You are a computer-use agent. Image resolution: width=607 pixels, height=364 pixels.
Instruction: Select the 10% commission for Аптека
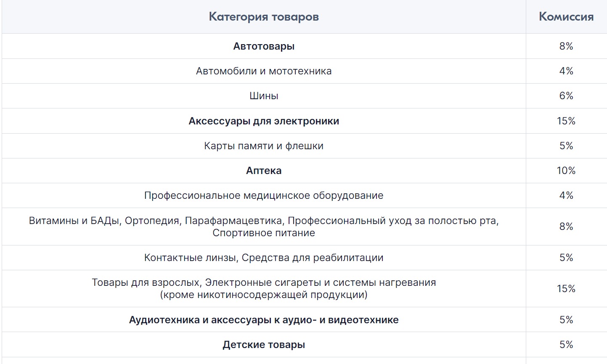pyautogui.click(x=566, y=171)
